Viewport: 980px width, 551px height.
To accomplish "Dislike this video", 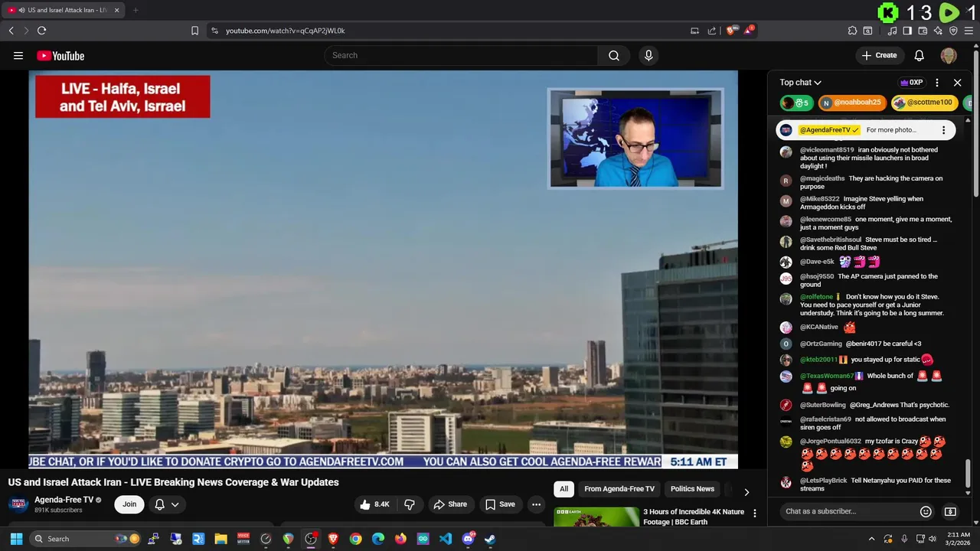I will pyautogui.click(x=410, y=504).
